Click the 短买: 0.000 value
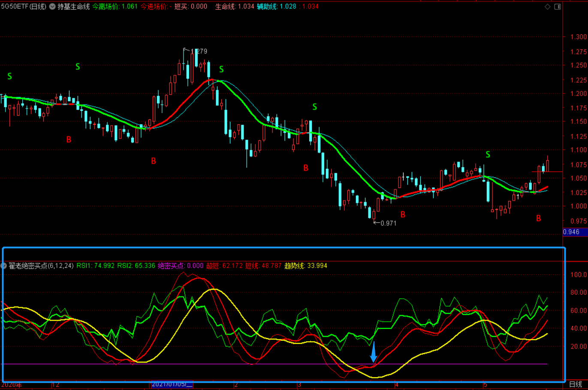This screenshot has width=588, height=390. tap(191, 6)
